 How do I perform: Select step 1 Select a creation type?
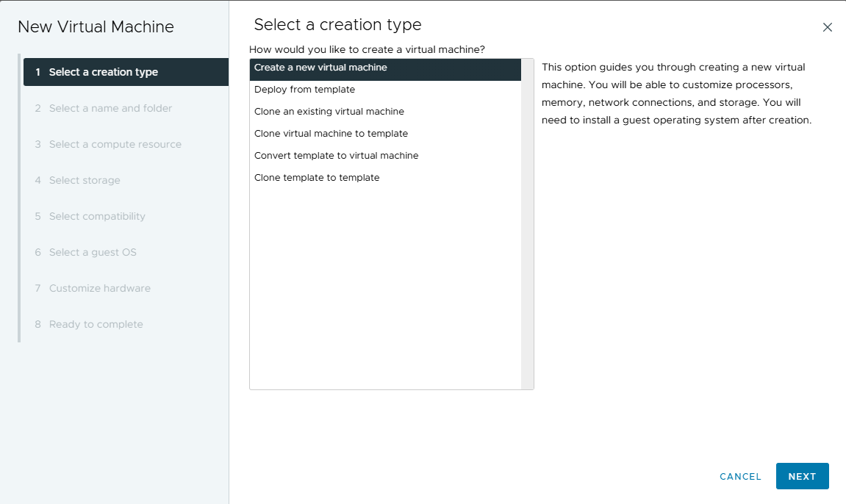tap(103, 72)
